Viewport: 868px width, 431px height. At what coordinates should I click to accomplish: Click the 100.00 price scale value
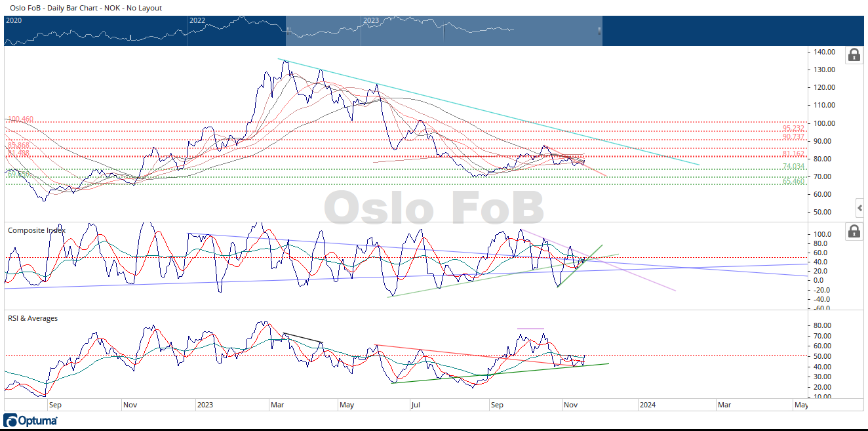[823, 123]
